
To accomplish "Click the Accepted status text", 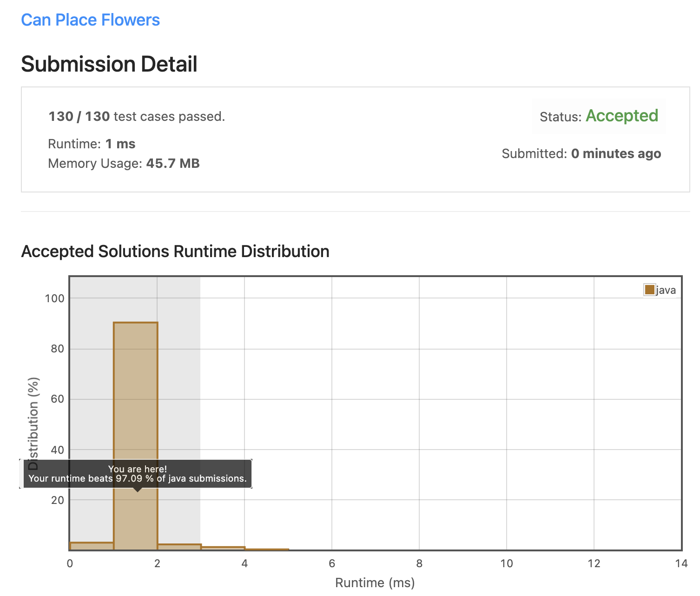I will [622, 116].
